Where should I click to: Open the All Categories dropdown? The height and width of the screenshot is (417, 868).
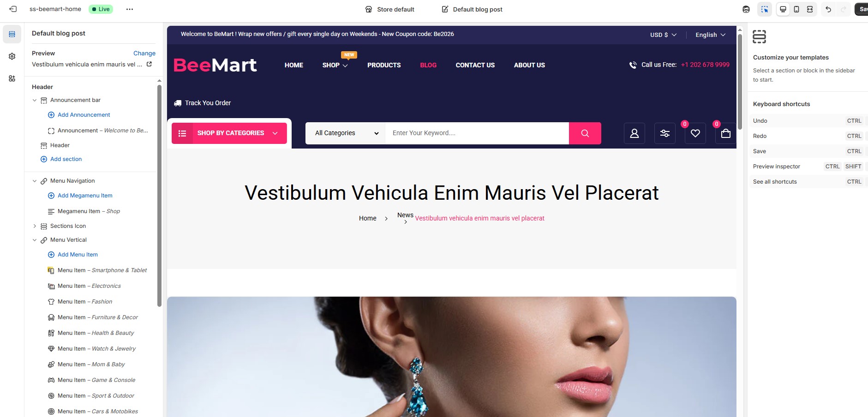pos(346,133)
